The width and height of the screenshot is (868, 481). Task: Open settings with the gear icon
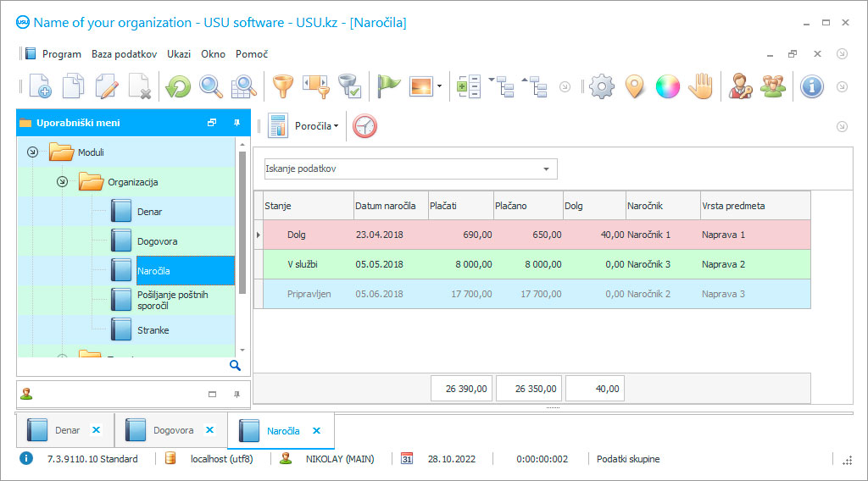(x=601, y=86)
